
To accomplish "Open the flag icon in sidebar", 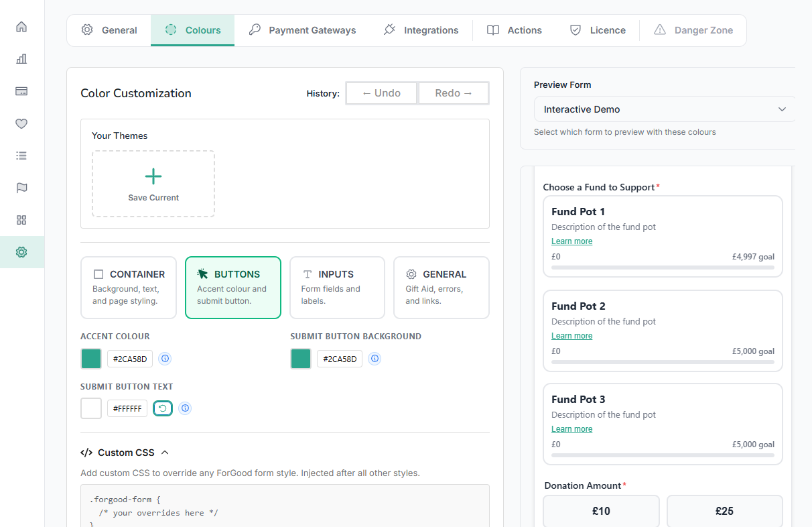I will tap(21, 188).
